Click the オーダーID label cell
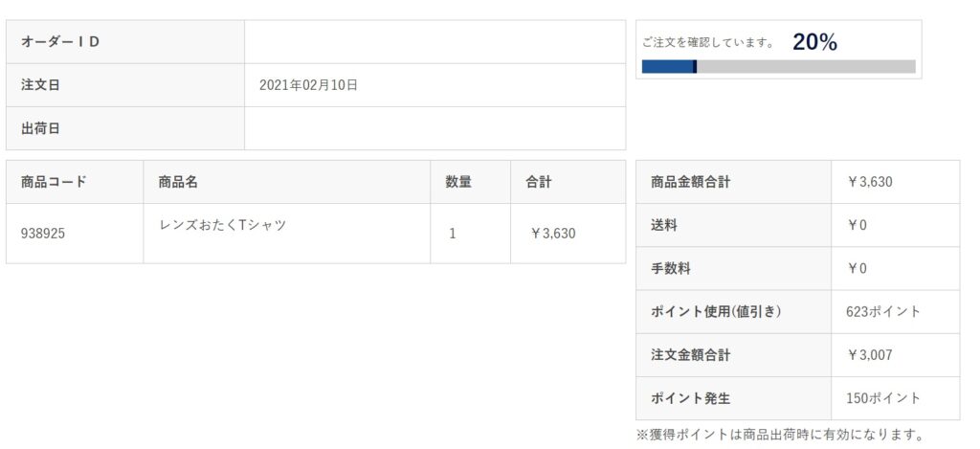The height and width of the screenshot is (449, 980). pyautogui.click(x=61, y=42)
